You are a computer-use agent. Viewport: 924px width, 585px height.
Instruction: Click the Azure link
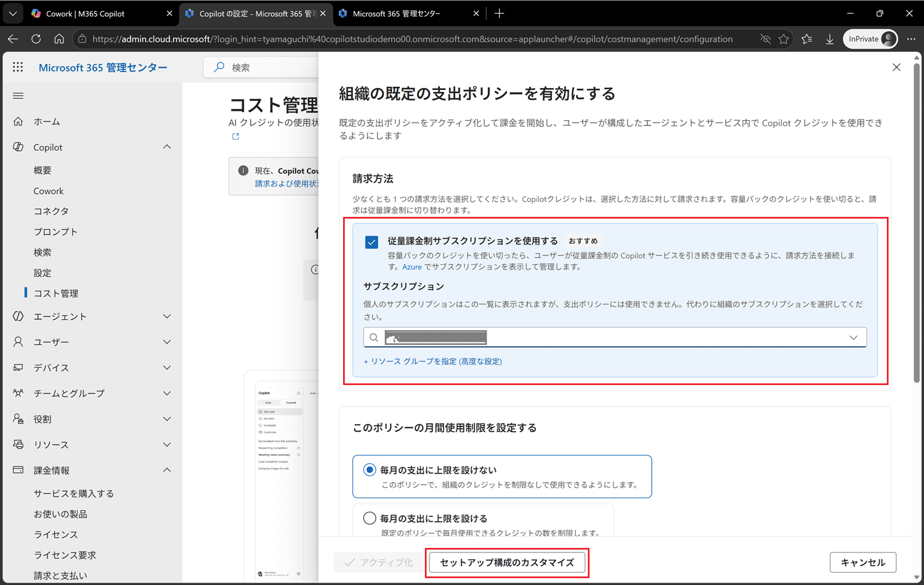(412, 267)
